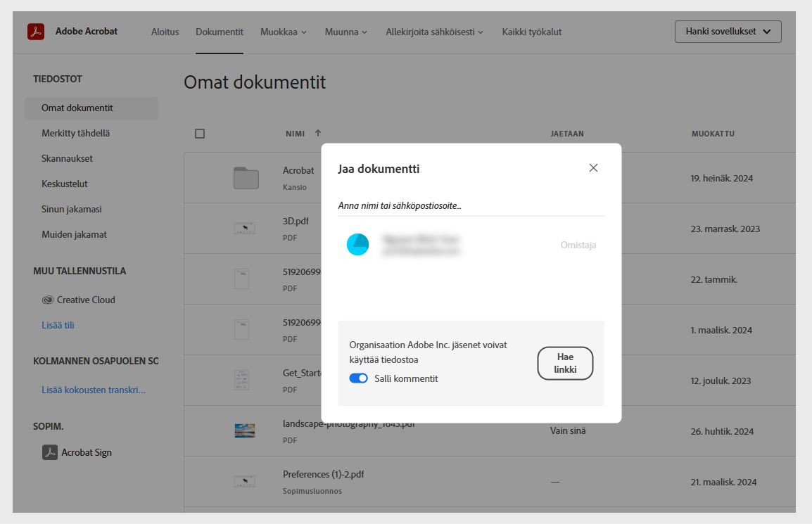
Task: Click the 3D.pdf thumbnail
Action: (x=245, y=228)
